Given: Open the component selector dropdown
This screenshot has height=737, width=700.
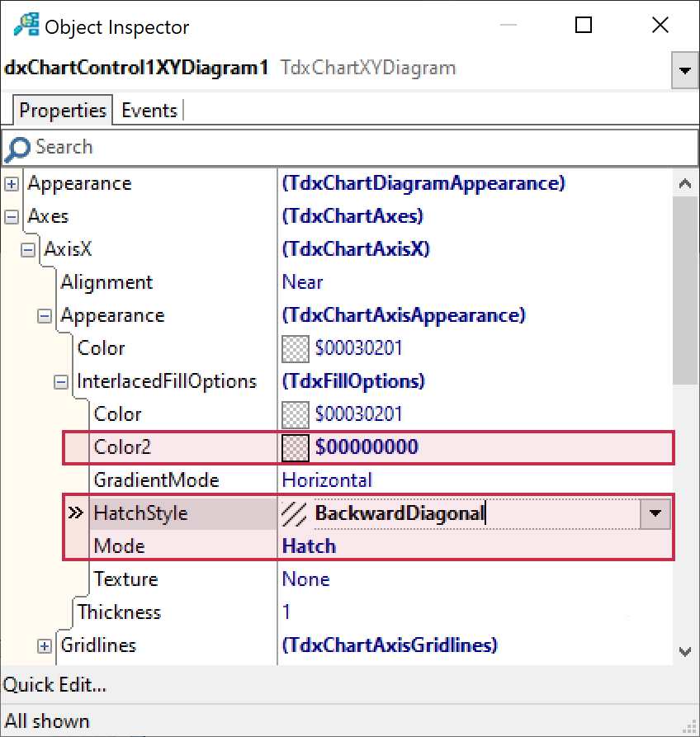Looking at the screenshot, I should (685, 70).
